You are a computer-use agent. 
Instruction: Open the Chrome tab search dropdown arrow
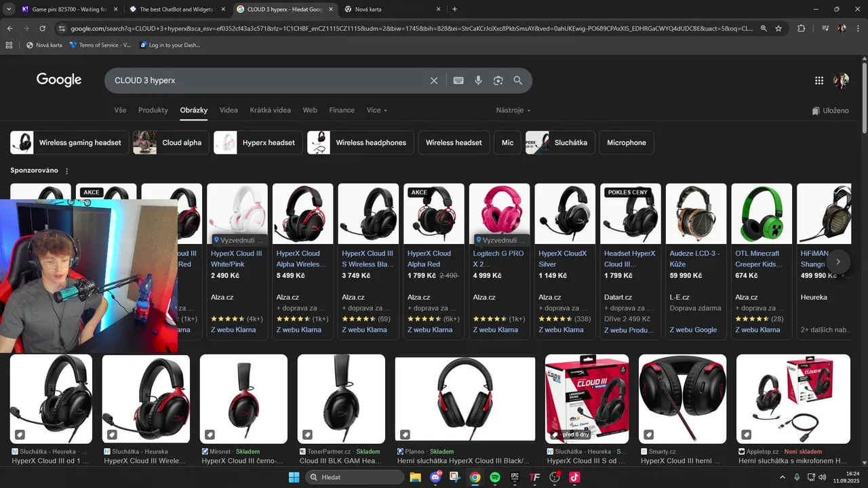9,9
